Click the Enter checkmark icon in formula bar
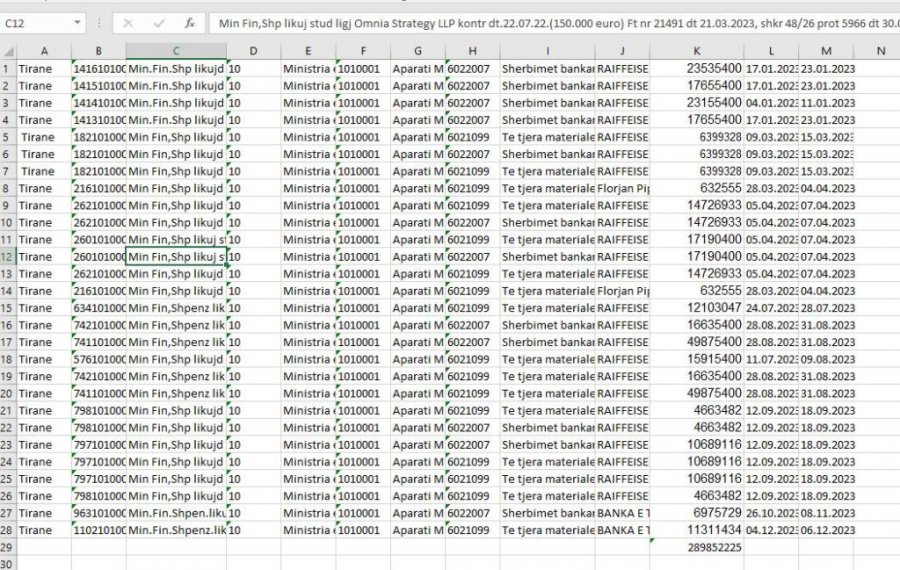900x570 pixels. (x=159, y=22)
